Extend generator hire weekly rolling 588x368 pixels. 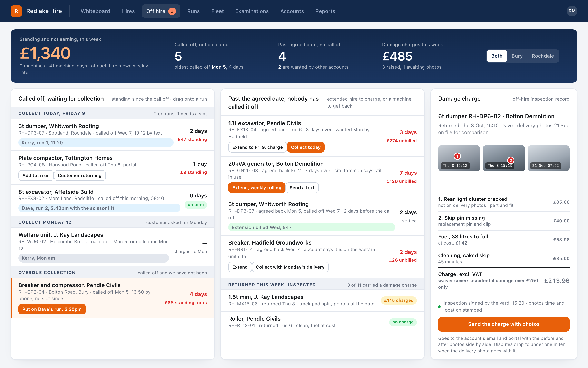[257, 188]
